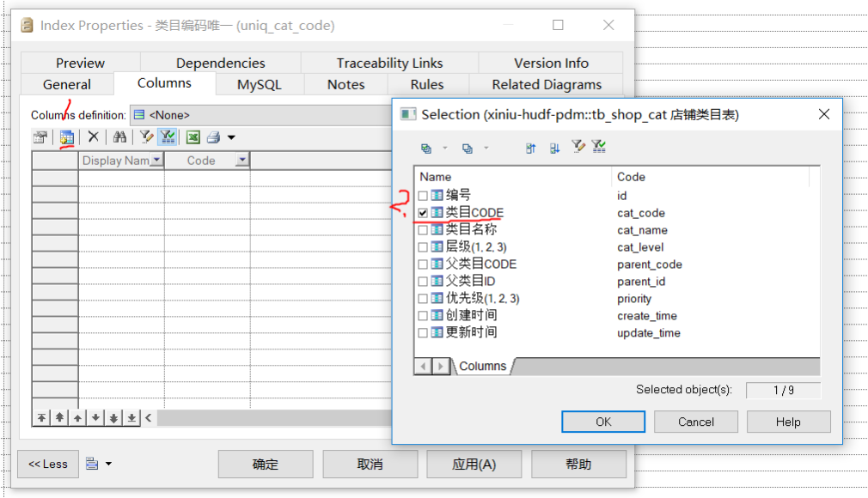
Task: Open the Select All dropdown arrow in the Selection dialog
Action: pyautogui.click(x=444, y=148)
